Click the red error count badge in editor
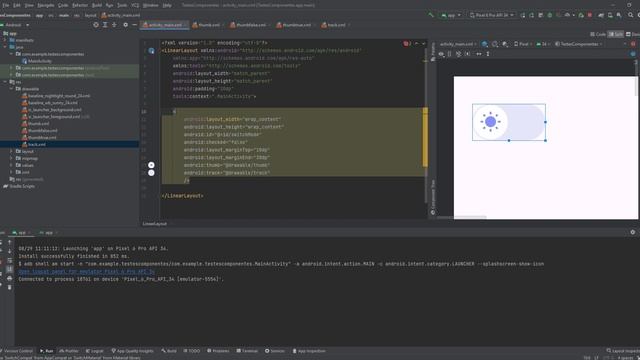Image resolution: width=640 pixels, height=360 pixels. pyautogui.click(x=407, y=43)
